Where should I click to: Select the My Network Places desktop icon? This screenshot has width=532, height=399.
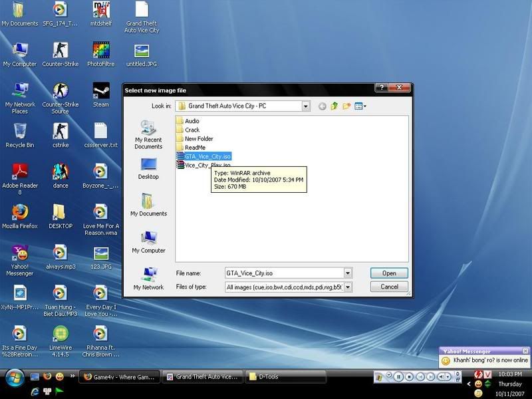click(x=20, y=98)
